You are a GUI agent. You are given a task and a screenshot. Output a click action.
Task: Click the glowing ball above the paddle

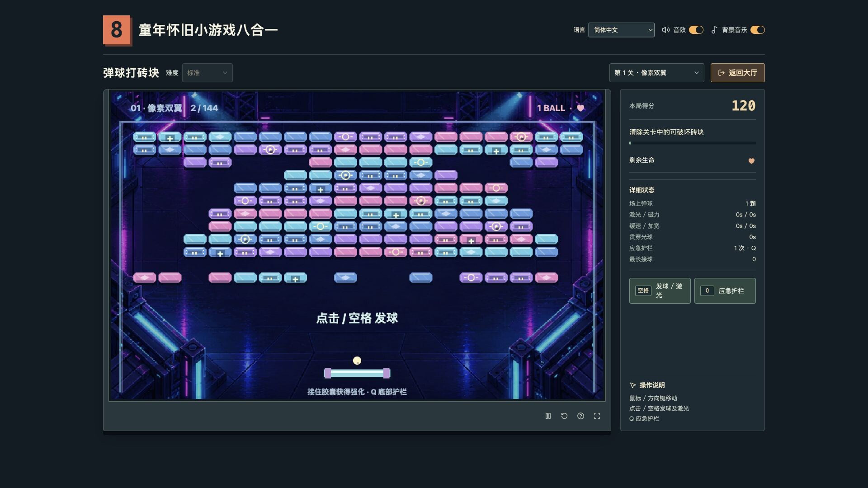click(x=357, y=361)
